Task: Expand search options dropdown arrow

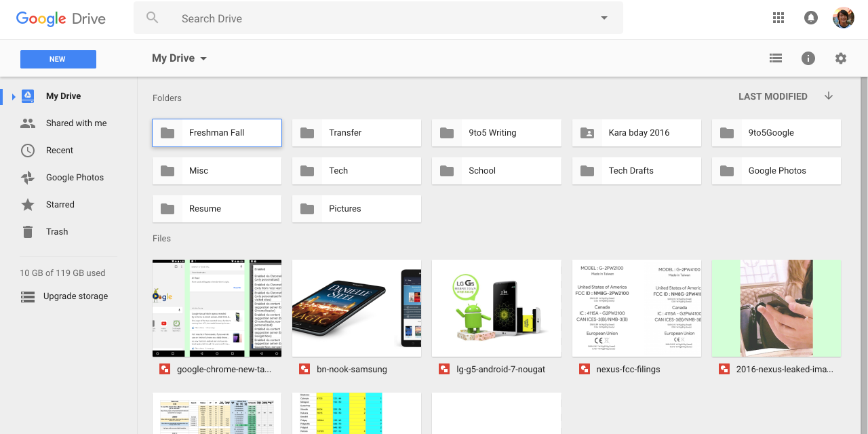Action: (604, 18)
